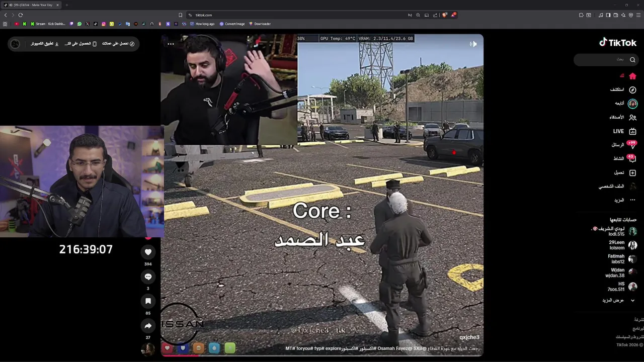Save video with bookmark button
The image size is (644, 362).
[x=148, y=301]
